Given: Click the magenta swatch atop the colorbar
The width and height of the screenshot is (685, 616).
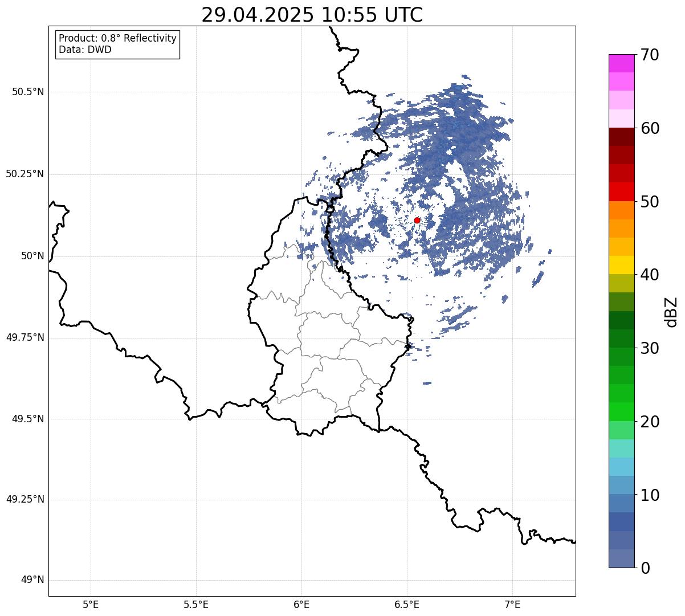Looking at the screenshot, I should click(621, 63).
